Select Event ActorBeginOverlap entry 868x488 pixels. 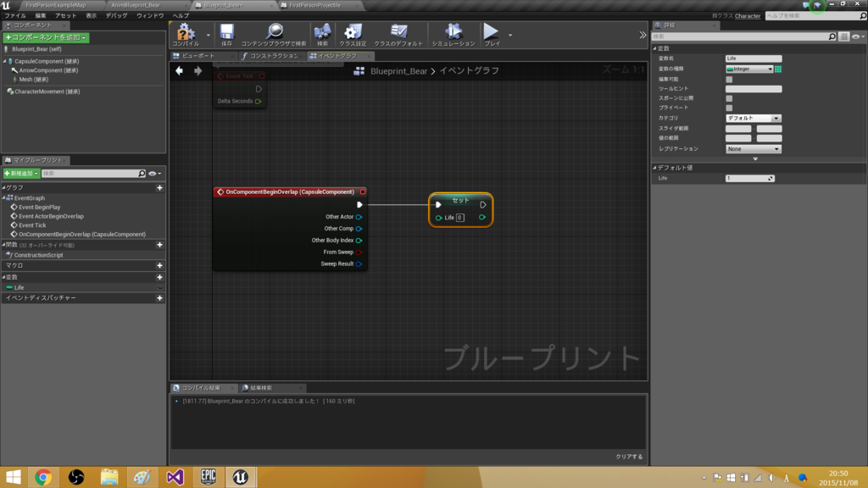[x=51, y=216]
